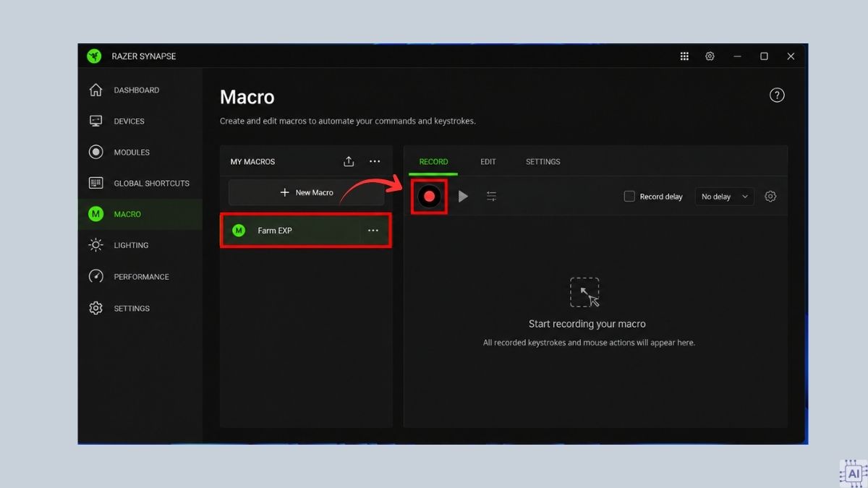Switch to the Edit tab

(488, 161)
